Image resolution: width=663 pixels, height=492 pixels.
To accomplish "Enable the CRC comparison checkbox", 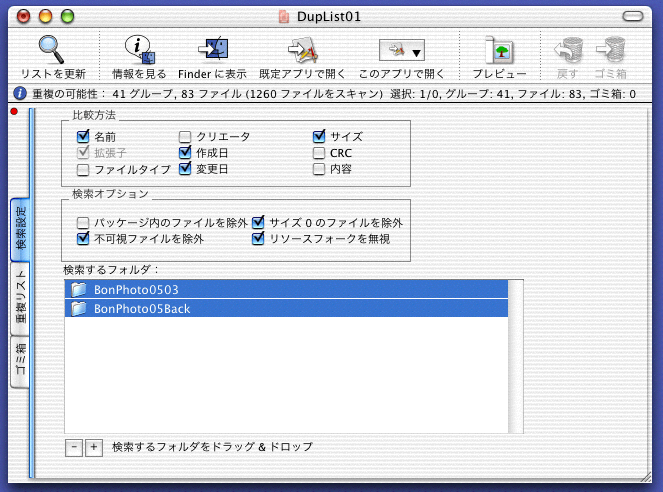I will 319,153.
